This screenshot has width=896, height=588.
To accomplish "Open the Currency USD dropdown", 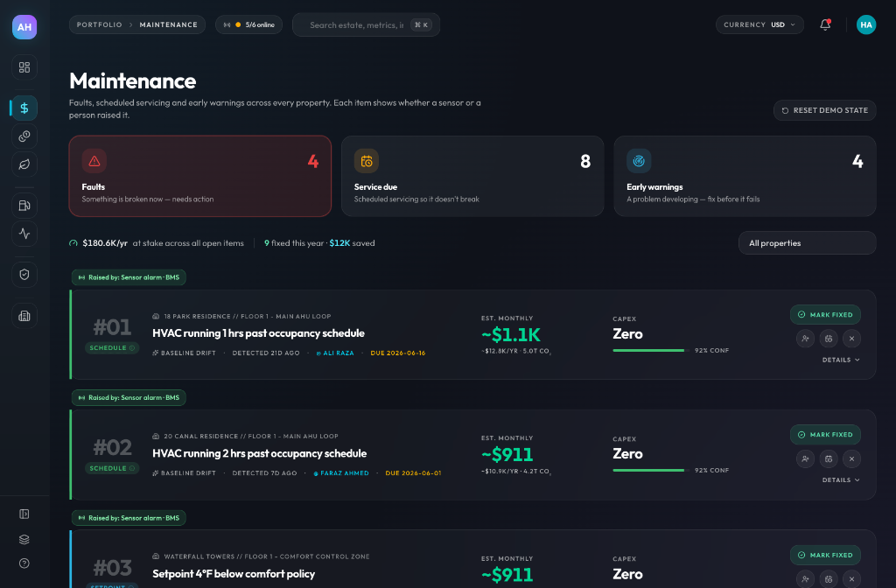I will (x=759, y=24).
